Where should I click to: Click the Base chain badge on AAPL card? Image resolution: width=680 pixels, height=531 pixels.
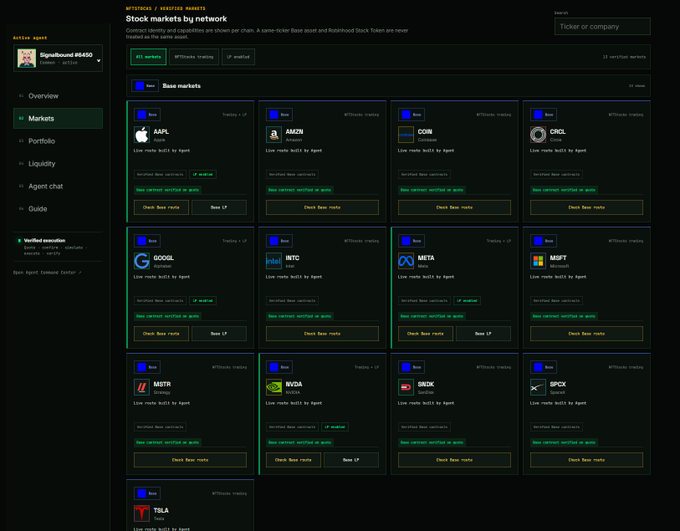point(147,115)
